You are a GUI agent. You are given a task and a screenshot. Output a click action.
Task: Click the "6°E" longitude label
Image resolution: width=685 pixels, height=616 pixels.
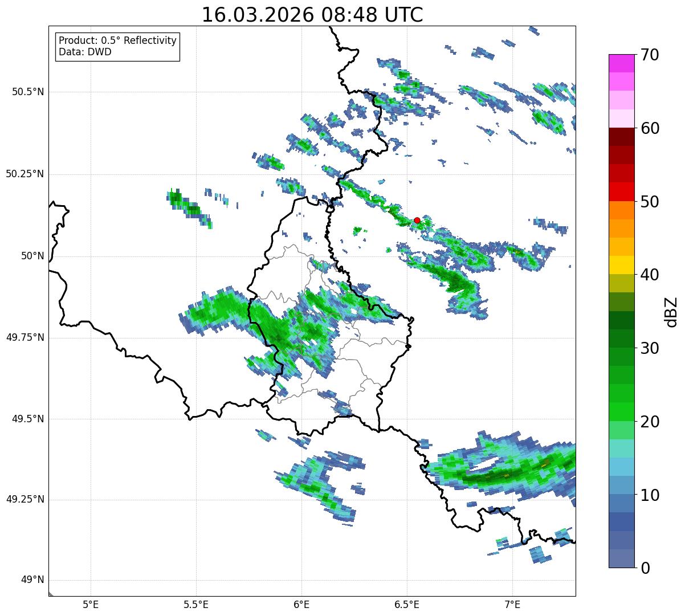pos(301,604)
